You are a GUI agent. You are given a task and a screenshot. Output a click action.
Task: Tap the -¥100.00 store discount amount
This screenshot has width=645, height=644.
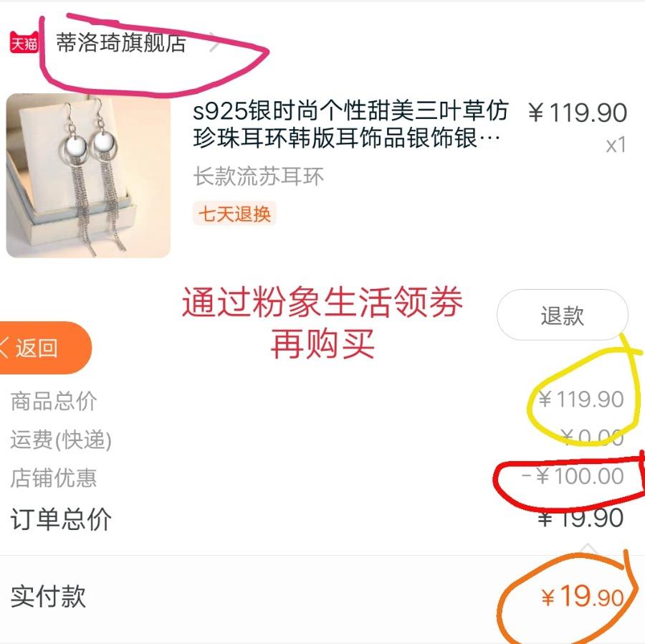pyautogui.click(x=573, y=476)
